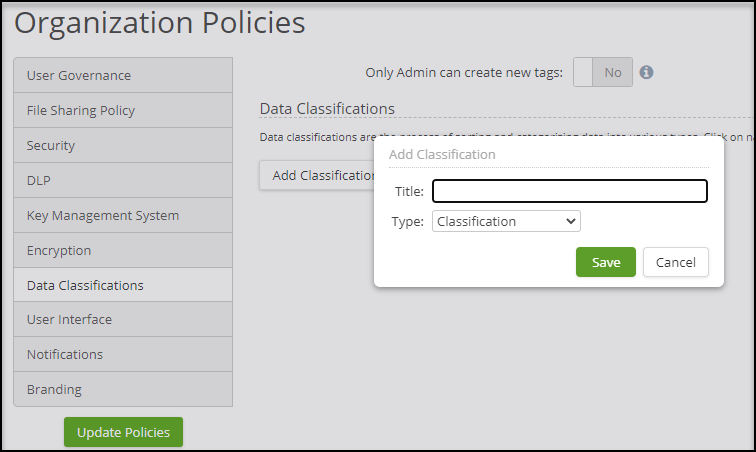This screenshot has width=756, height=452.
Task: Click the green Update Policies button
Action: (x=123, y=432)
